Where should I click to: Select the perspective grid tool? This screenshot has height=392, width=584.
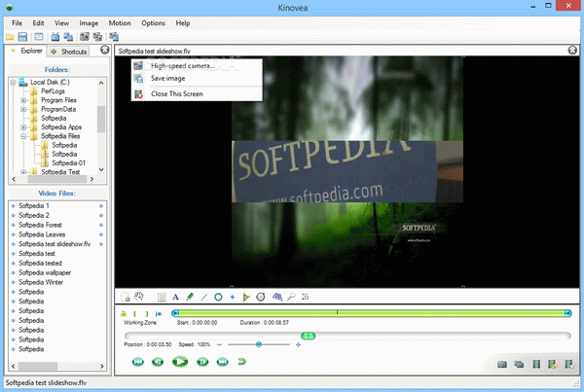277,297
